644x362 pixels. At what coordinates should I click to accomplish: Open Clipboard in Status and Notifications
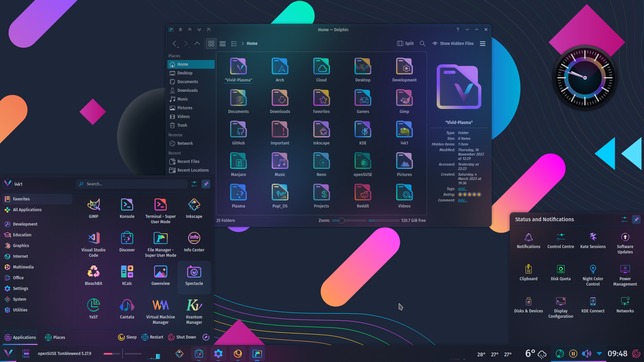pos(529,273)
